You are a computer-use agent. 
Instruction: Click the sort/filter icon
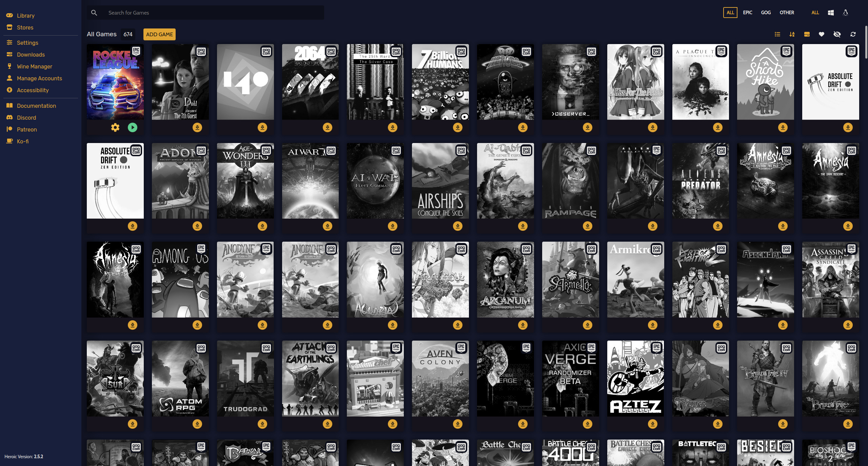[x=792, y=35]
